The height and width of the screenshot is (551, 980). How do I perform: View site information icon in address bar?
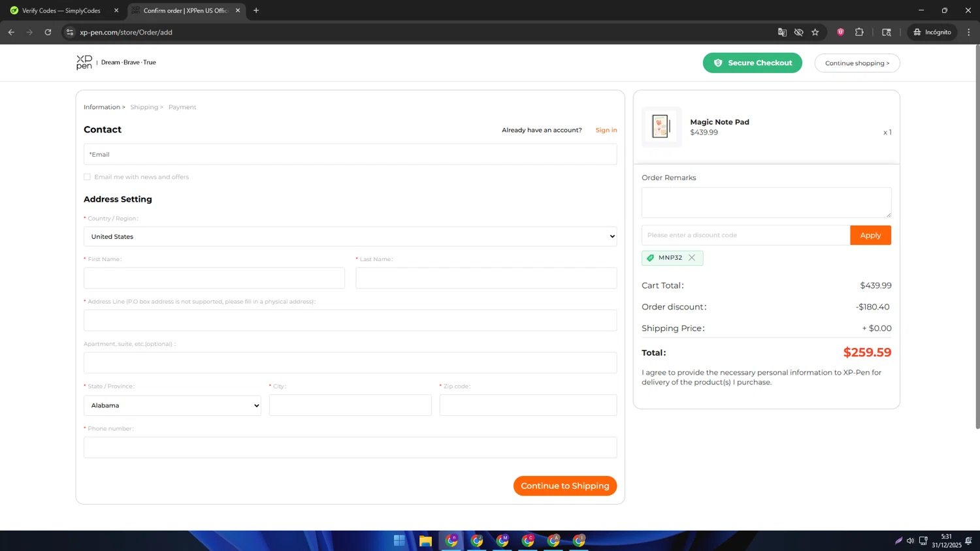click(x=70, y=32)
